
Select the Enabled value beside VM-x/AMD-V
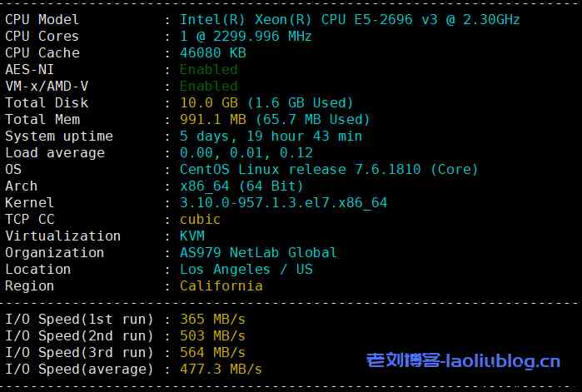click(209, 86)
